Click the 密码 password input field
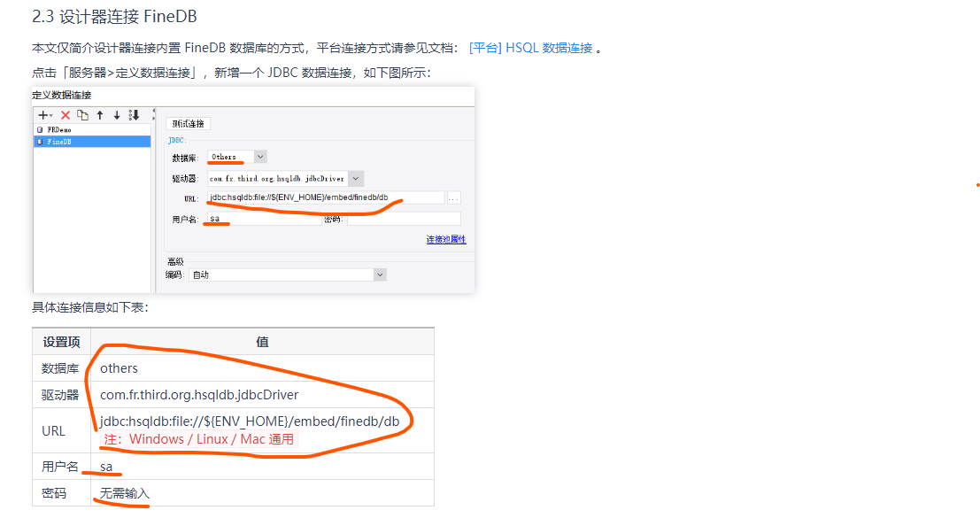980x518 pixels. 404,219
